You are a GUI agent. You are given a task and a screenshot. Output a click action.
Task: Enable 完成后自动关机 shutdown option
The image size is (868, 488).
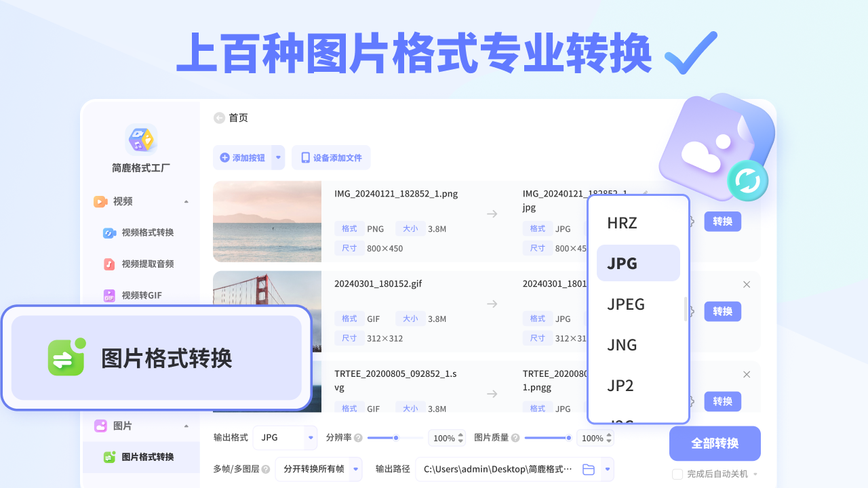677,474
